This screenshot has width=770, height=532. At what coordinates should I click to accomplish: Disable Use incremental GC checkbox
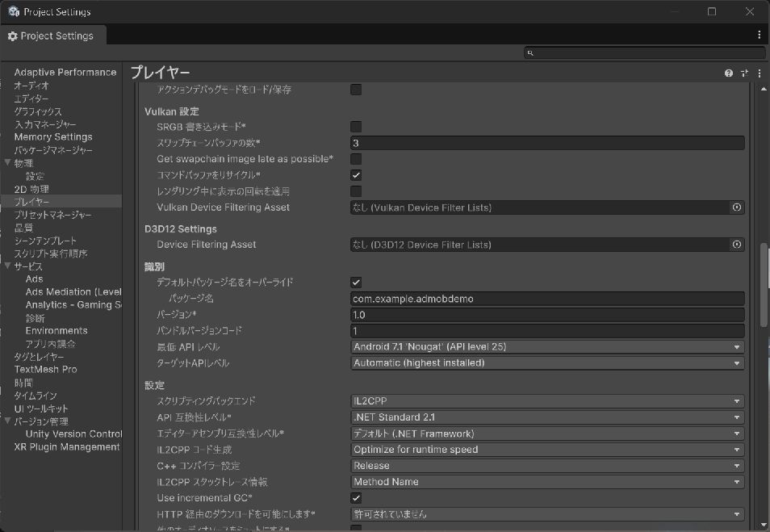coord(356,498)
